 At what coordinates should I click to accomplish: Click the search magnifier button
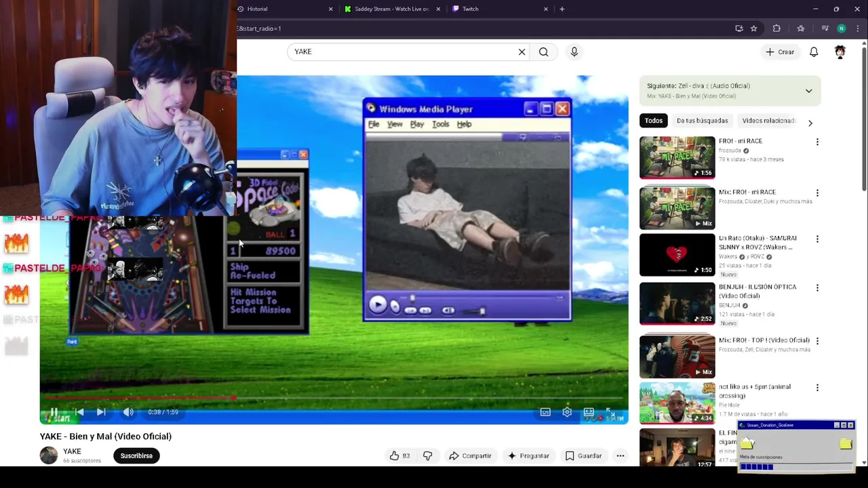[x=543, y=52]
